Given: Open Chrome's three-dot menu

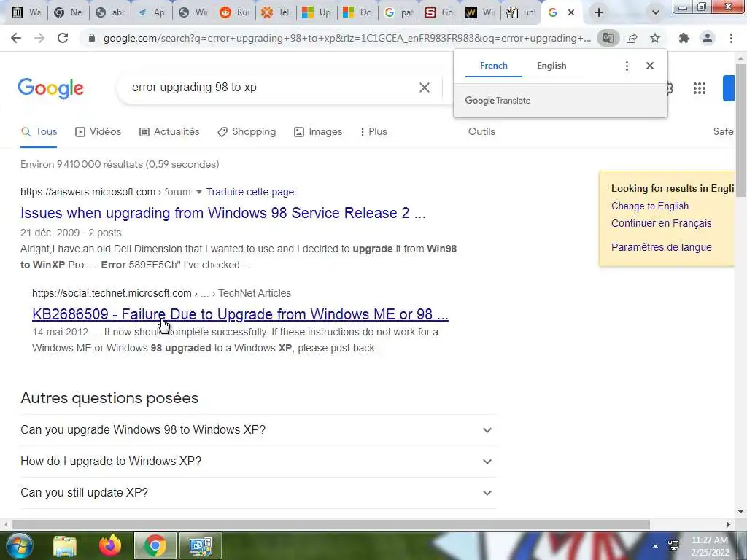Looking at the screenshot, I should tap(731, 38).
